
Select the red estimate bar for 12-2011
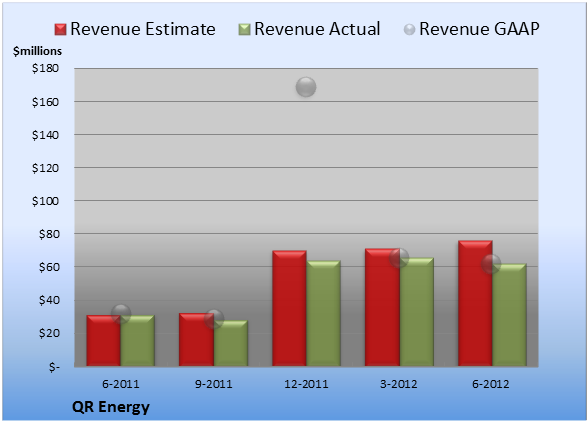pyautogui.click(x=289, y=308)
